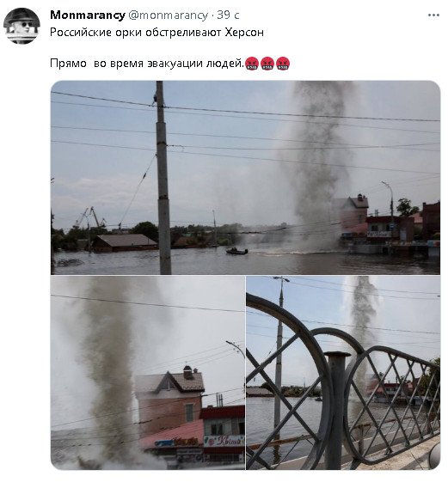This screenshot has width=448, height=482.
Task: Click the concrete utility pole in top photo
Action: click(163, 177)
